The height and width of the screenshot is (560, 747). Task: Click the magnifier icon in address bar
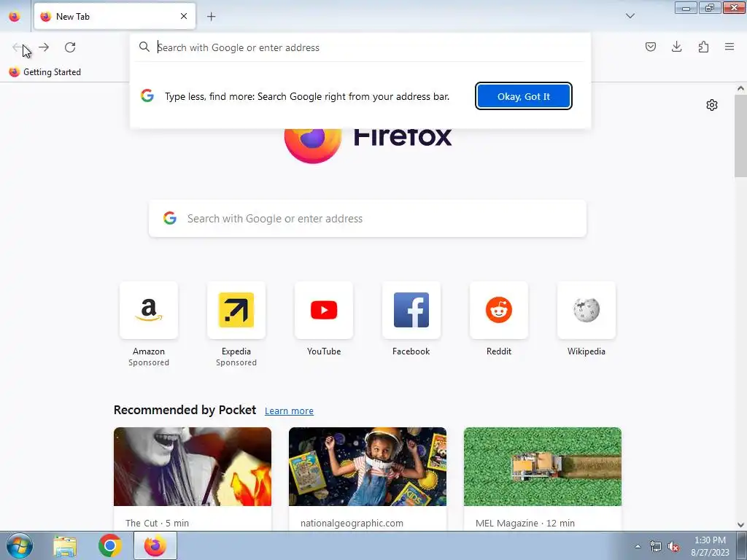pos(144,47)
